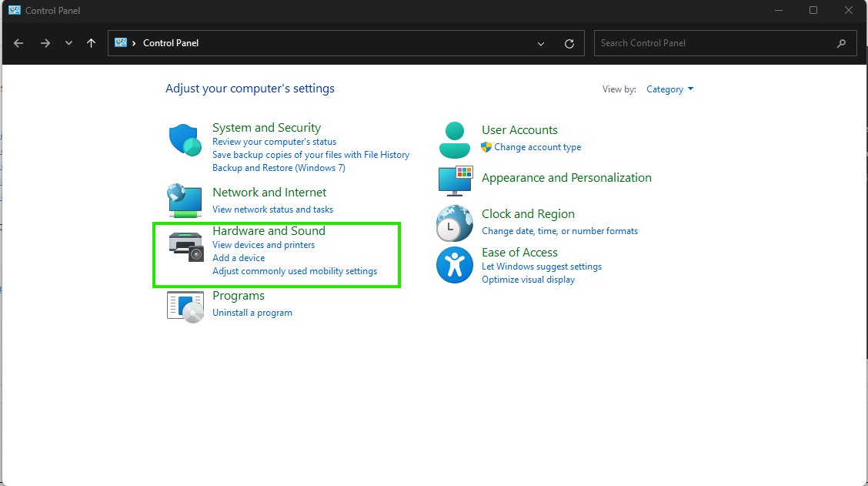Click Uninstall a program

(252, 313)
